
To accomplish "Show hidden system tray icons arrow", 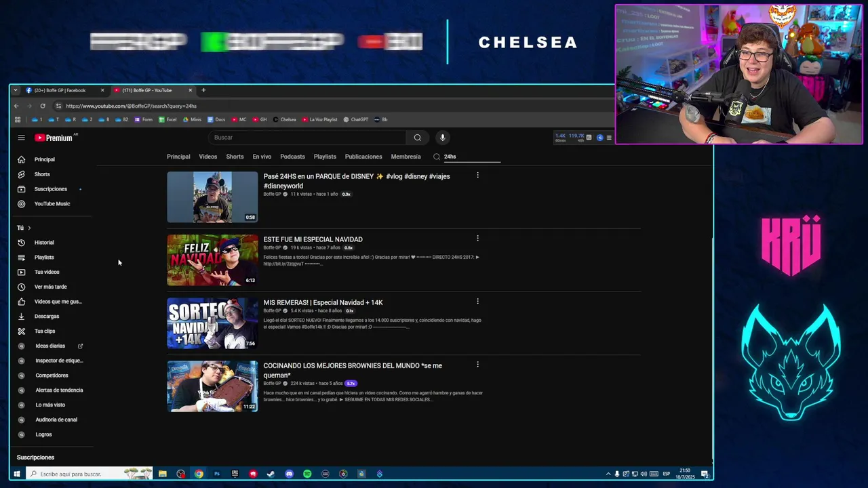I will pyautogui.click(x=608, y=474).
